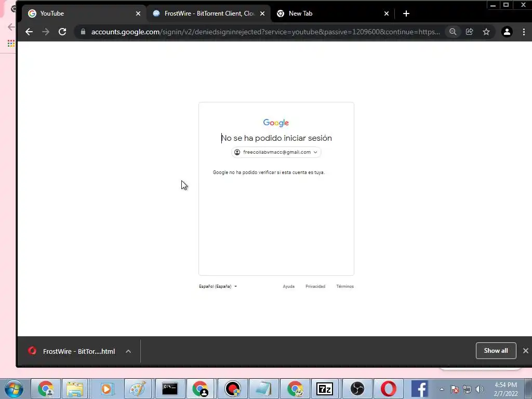
Task: Open the first Chrome taskbar icon
Action: 46,389
